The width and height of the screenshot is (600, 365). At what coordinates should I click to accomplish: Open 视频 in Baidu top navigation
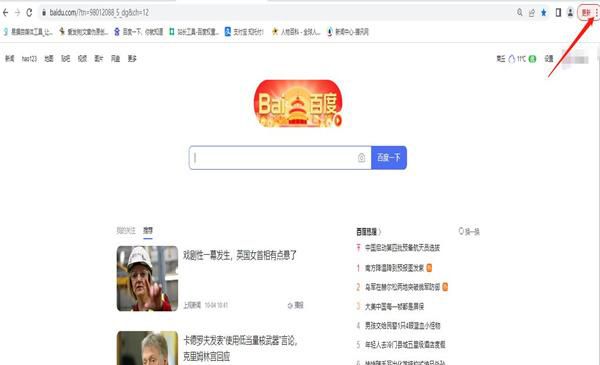coord(82,59)
